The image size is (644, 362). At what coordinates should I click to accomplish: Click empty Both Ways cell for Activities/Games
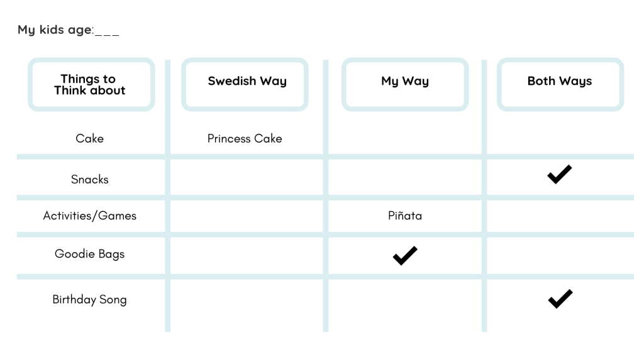560,216
